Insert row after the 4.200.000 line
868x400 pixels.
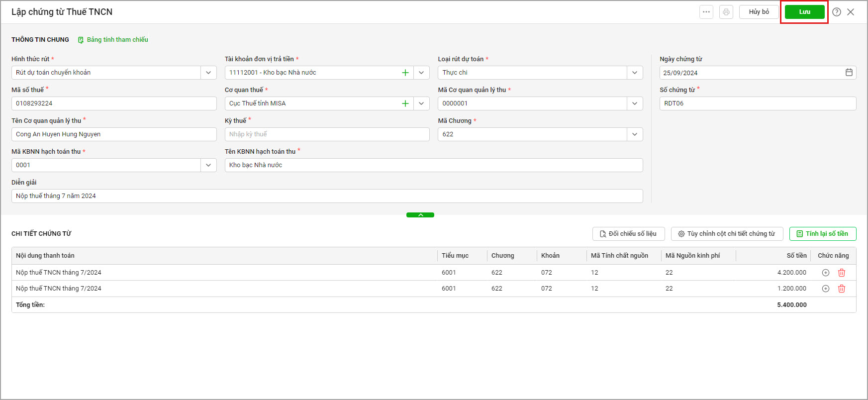[x=826, y=273]
